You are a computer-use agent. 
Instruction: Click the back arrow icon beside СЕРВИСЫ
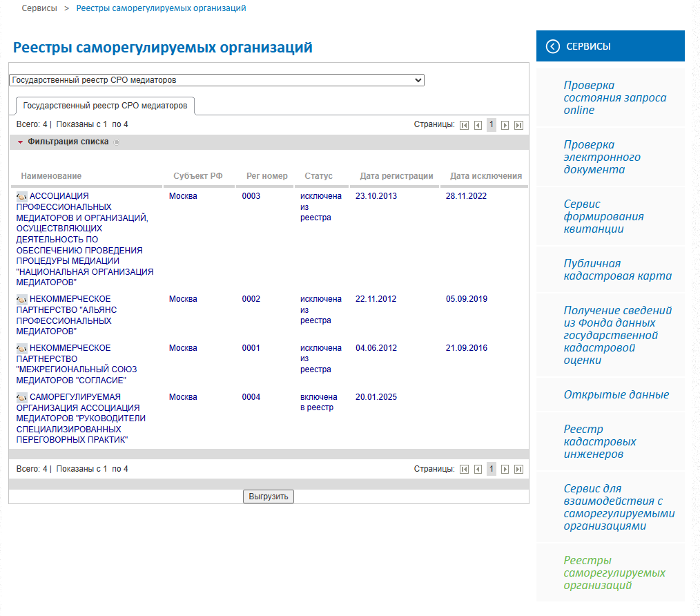coord(553,46)
